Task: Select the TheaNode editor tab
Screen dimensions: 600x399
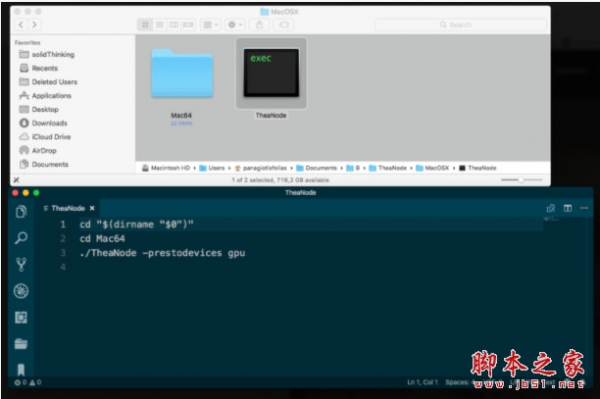Action: [68, 208]
